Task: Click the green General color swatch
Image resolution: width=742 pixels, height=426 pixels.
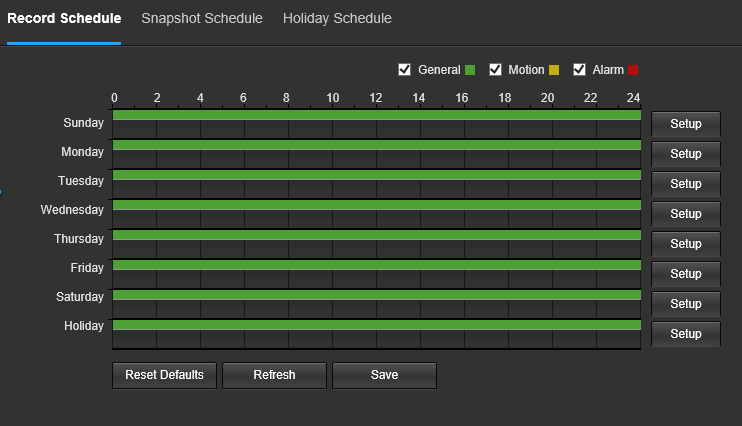Action: pyautogui.click(x=470, y=70)
